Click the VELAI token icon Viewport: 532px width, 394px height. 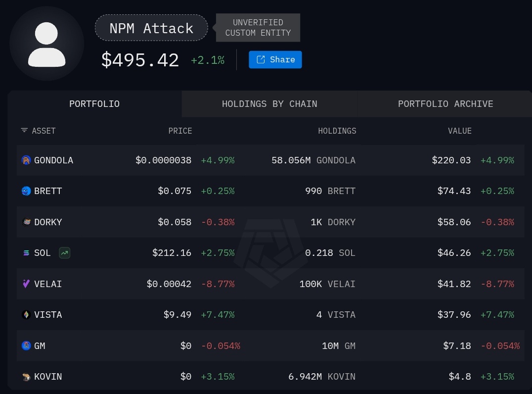coord(26,284)
